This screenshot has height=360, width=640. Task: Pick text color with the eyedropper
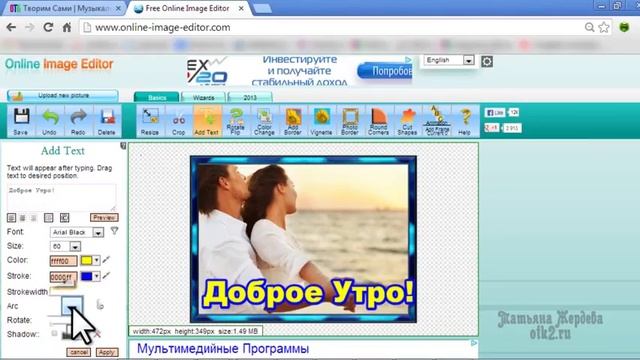click(106, 260)
